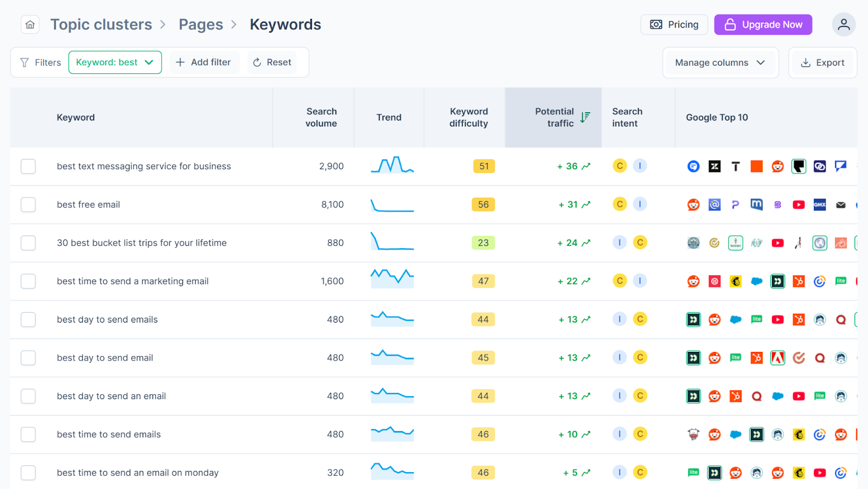
Task: Click the YouTube icon in best free email row
Action: [799, 205]
